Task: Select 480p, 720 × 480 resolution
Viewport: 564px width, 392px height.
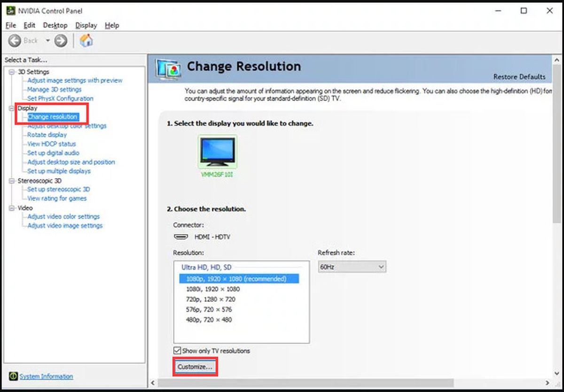Action: click(x=209, y=320)
